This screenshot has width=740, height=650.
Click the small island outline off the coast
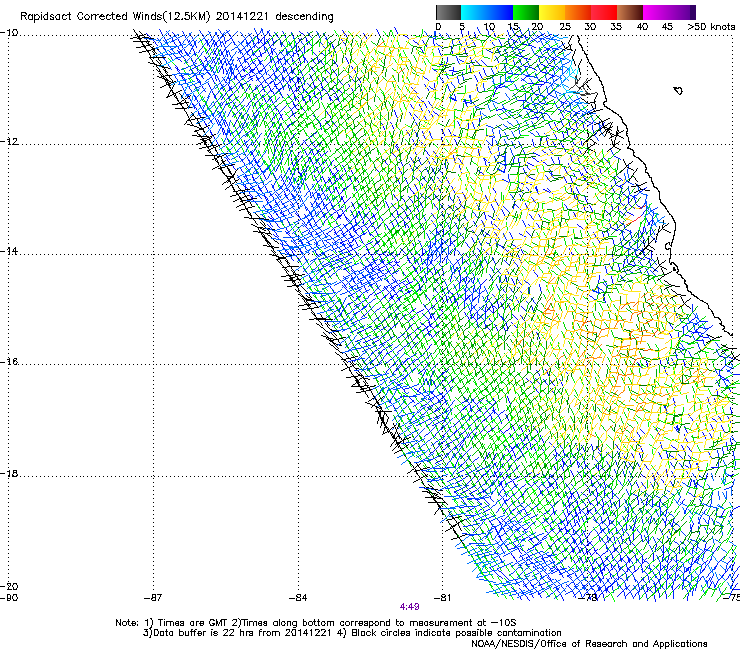(678, 90)
